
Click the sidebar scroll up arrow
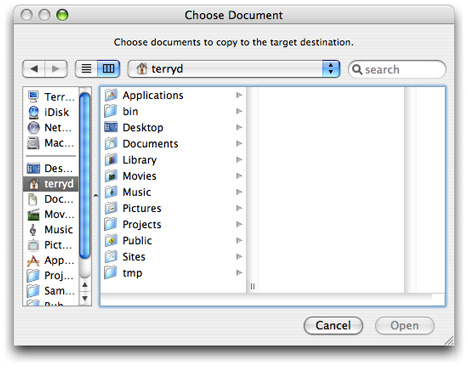[85, 285]
